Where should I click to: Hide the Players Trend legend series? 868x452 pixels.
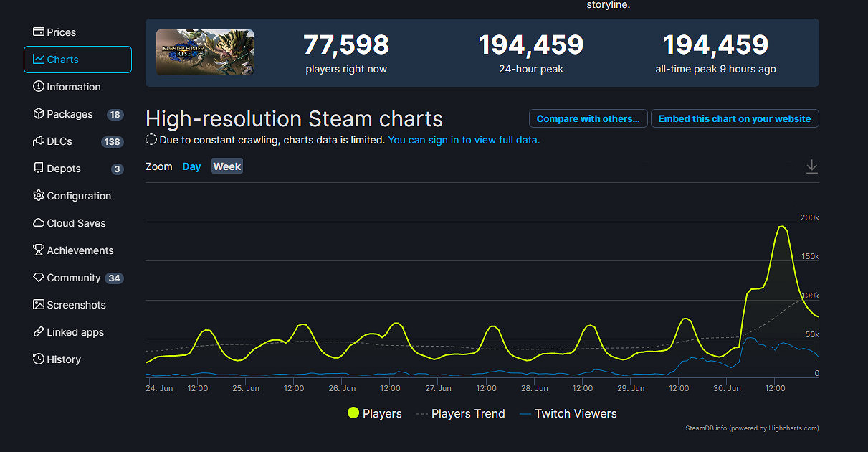pos(460,413)
